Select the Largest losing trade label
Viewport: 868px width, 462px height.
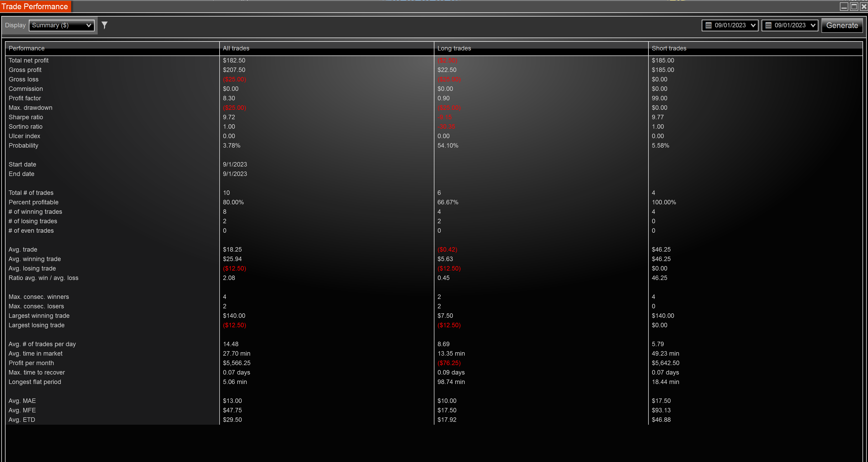(x=37, y=325)
